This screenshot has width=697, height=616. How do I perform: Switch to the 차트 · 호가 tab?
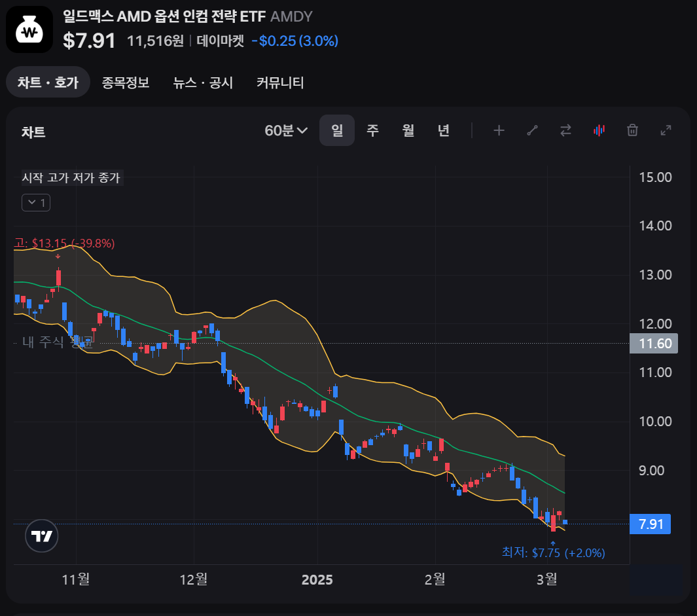tap(48, 82)
